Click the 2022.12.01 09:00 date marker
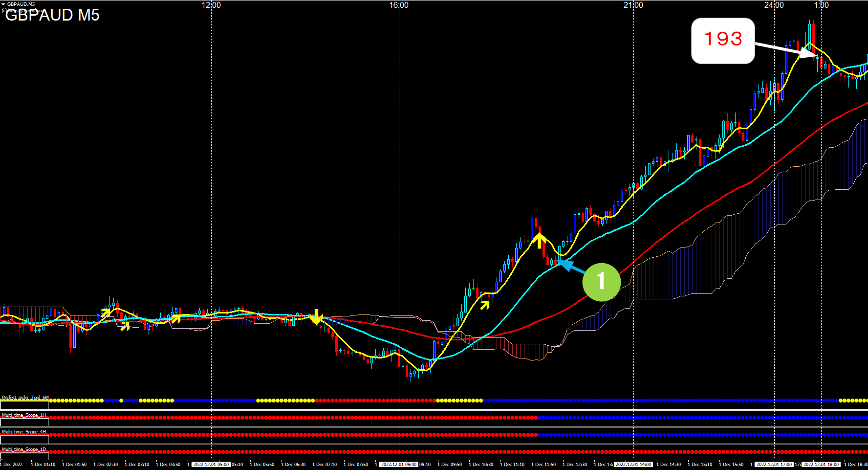The height and width of the screenshot is (470, 868). pyautogui.click(x=399, y=465)
